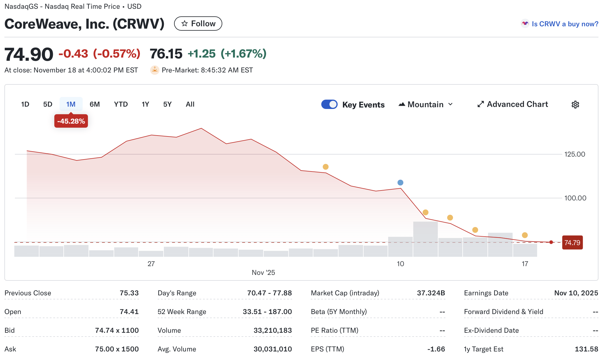Switch to the YTD time range tab
This screenshot has height=364, width=604.
point(120,104)
